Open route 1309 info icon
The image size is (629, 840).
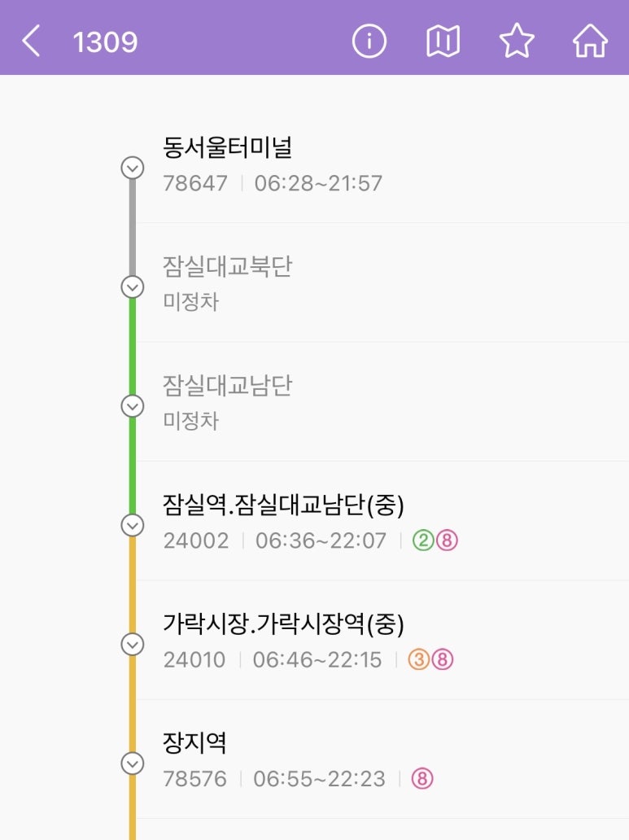(x=369, y=41)
